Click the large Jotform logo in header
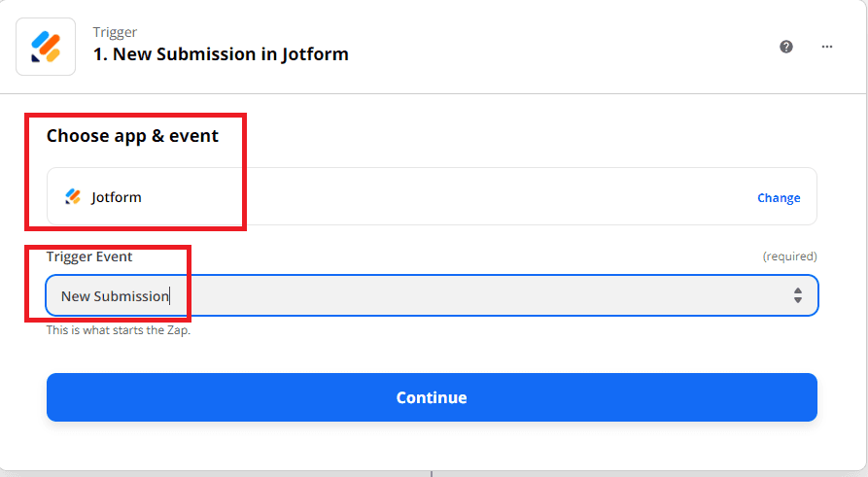 pyautogui.click(x=46, y=47)
